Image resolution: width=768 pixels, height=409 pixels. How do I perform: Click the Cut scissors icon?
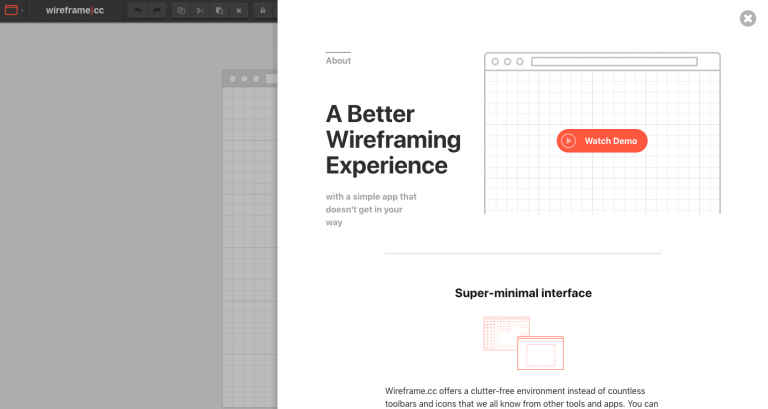[200, 10]
